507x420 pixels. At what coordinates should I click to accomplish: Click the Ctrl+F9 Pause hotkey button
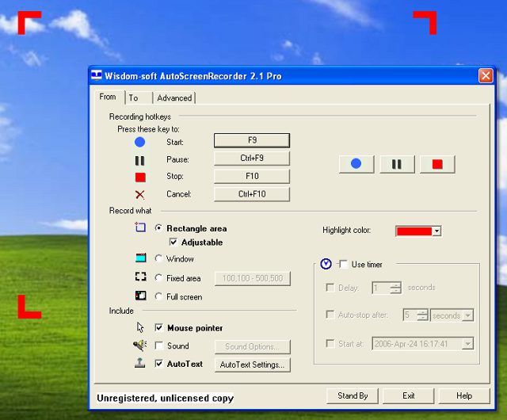click(252, 158)
